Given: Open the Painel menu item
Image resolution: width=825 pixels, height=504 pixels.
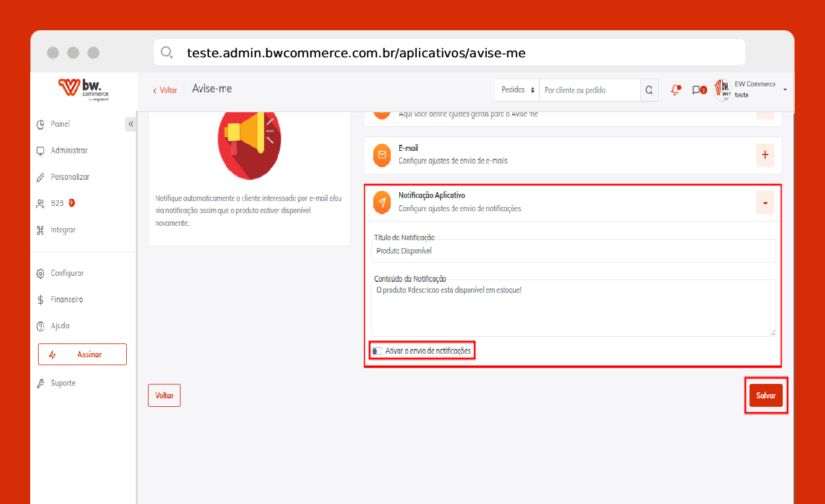Looking at the screenshot, I should [x=60, y=124].
